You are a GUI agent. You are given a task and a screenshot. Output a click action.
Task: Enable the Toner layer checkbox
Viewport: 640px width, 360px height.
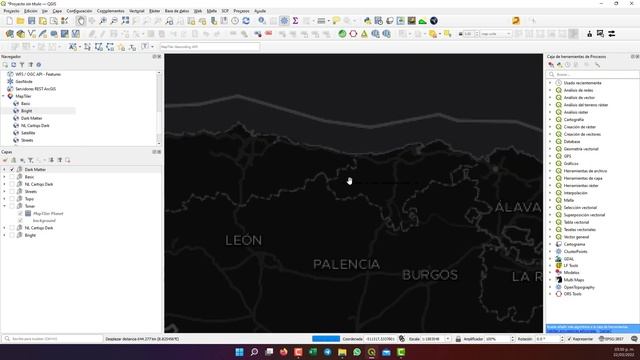pos(12,207)
